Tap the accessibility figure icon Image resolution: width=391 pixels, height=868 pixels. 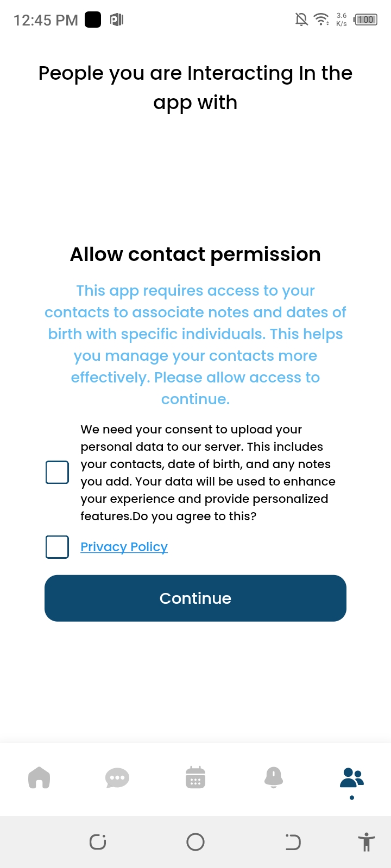[x=367, y=842]
